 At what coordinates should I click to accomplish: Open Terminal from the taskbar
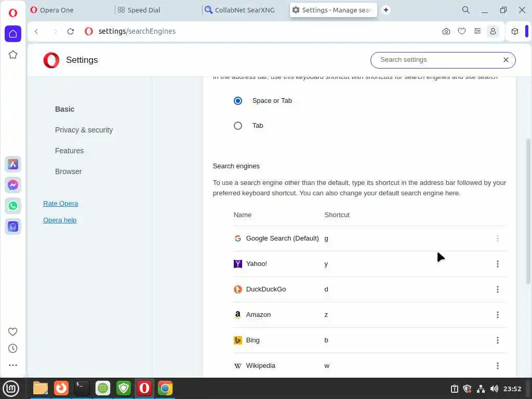pos(82,388)
